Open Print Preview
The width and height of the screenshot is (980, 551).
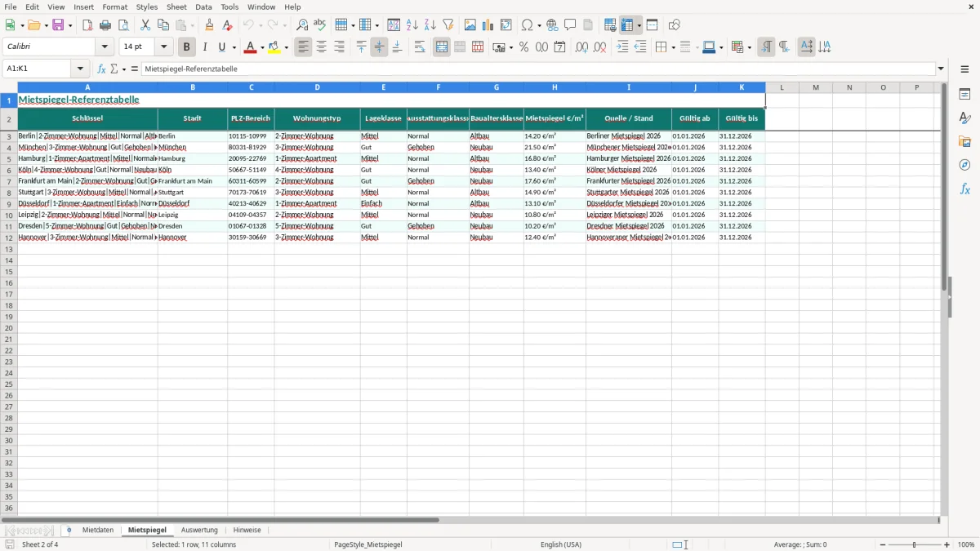tap(122, 25)
